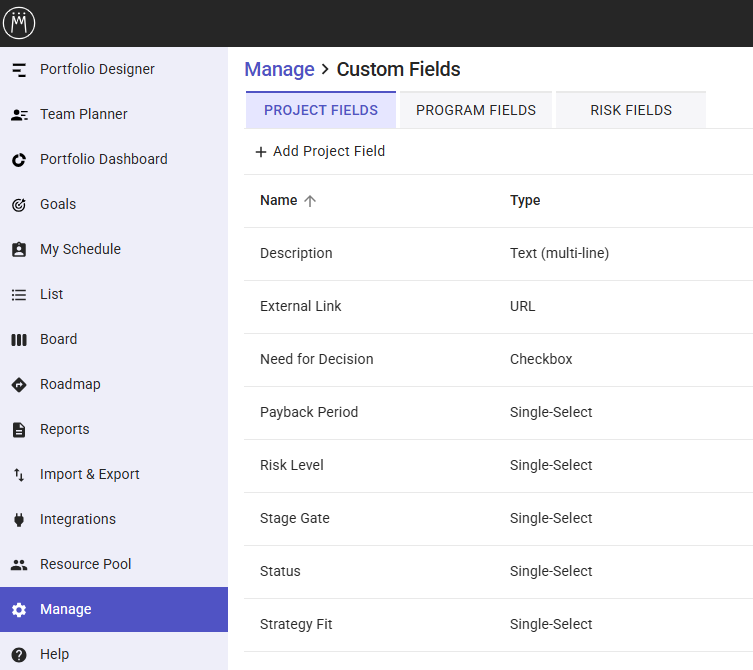Select the Status field row
This screenshot has width=753, height=670.
(x=498, y=572)
